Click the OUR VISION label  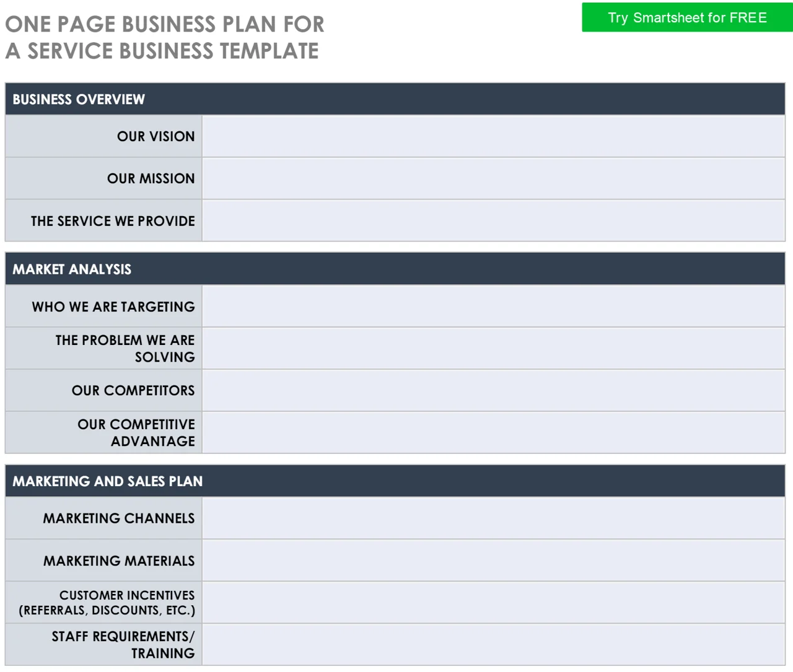(156, 136)
